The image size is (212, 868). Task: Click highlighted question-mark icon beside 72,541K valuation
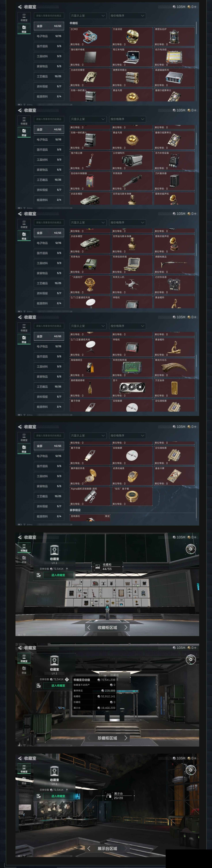tap(67, 679)
